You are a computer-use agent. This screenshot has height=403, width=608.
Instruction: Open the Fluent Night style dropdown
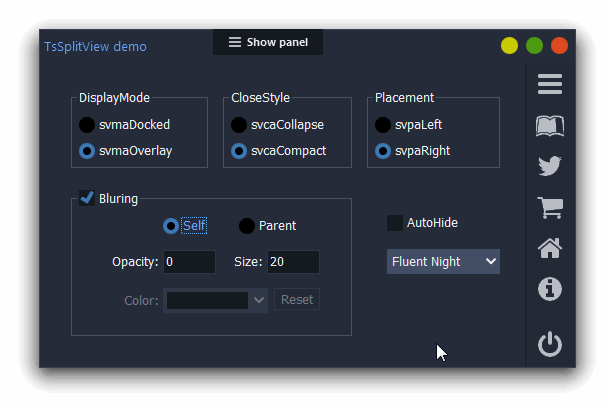[x=443, y=262]
